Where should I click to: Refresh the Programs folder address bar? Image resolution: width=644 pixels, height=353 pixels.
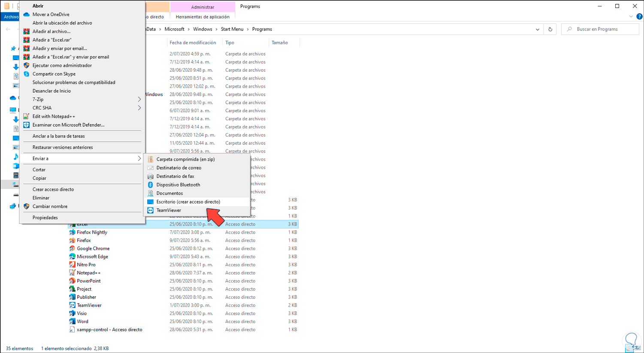point(550,29)
